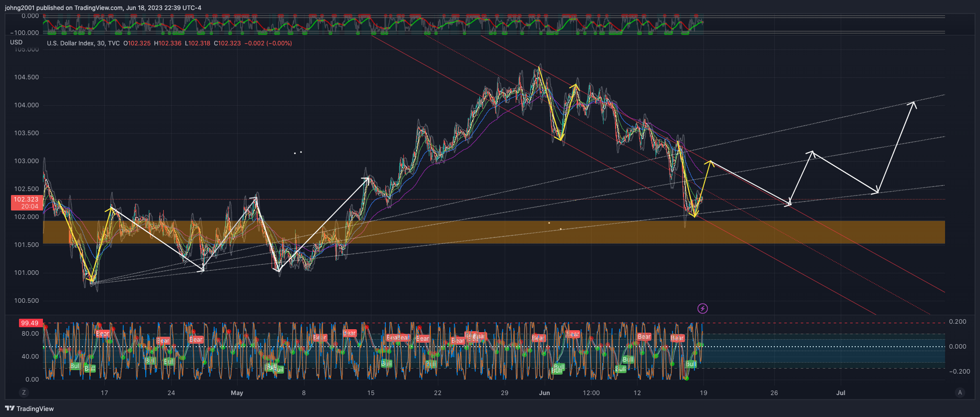Viewport: 980px width, 417px height.
Task: Click the 80.00 oscillator scale label
Action: 30,334
